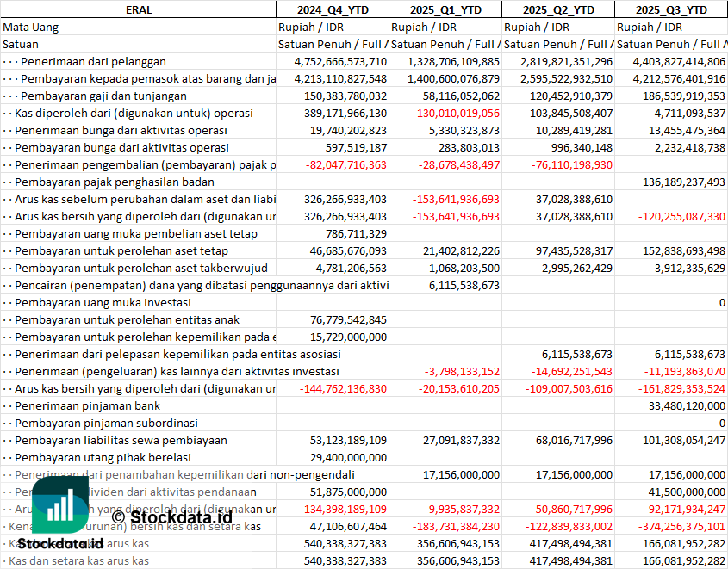The width and height of the screenshot is (728, 569).
Task: Click value 136,189,237,493
Action: pos(684,182)
